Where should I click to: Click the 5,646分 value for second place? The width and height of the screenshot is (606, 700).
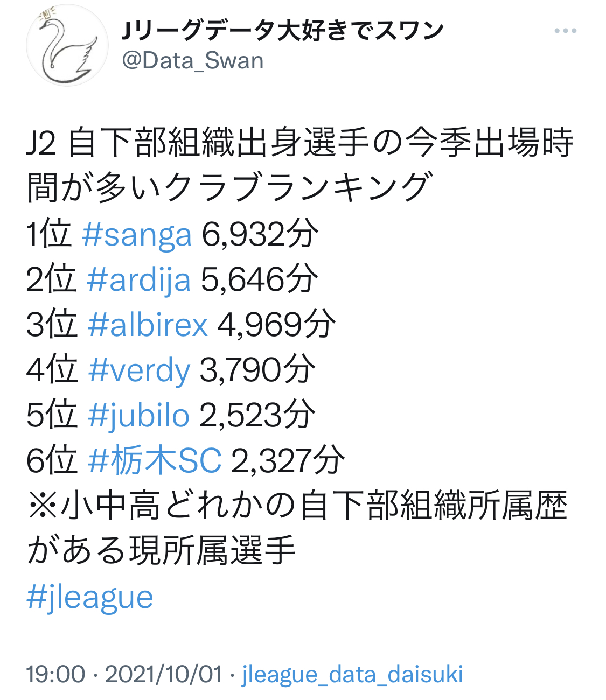[259, 280]
